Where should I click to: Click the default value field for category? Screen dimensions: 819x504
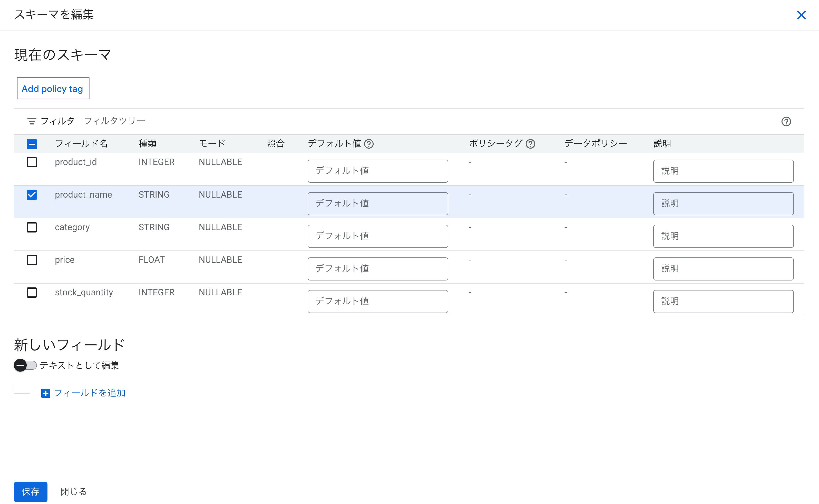coord(377,236)
